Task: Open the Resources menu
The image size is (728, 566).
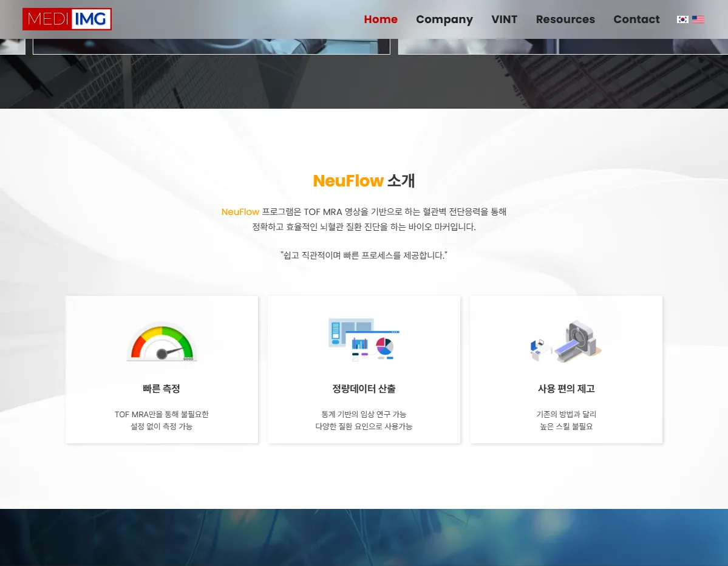Action: 565,19
